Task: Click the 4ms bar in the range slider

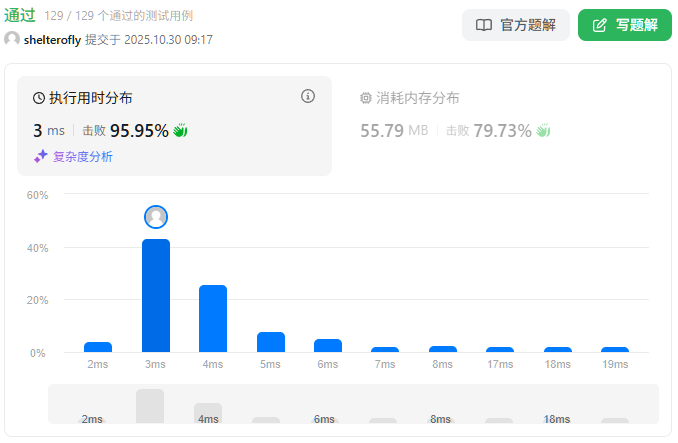Action: [208, 413]
